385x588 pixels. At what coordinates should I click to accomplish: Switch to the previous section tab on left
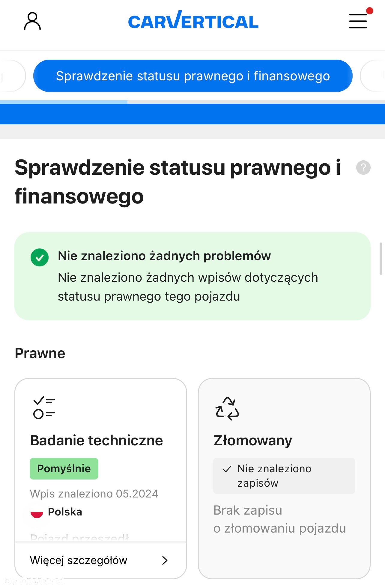tap(12, 76)
